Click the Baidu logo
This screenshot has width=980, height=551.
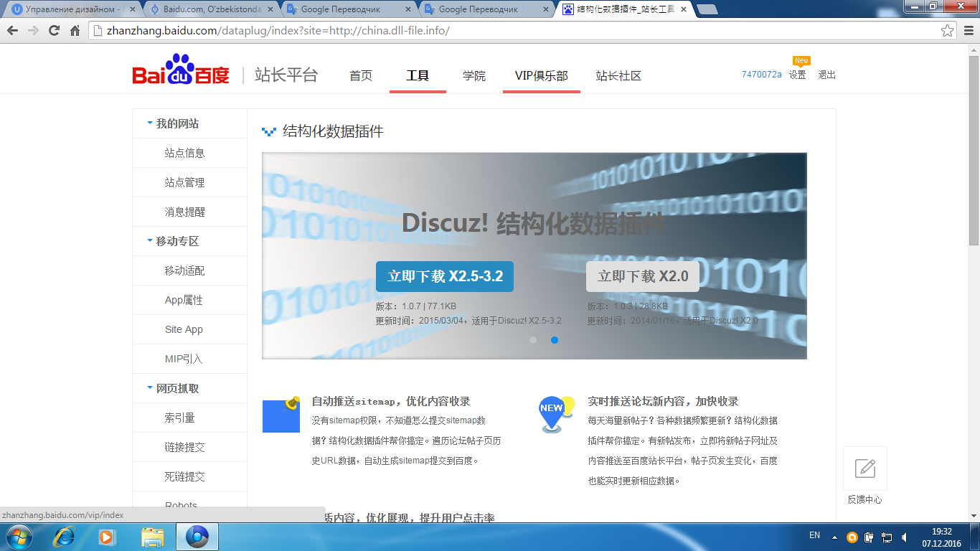tap(181, 70)
